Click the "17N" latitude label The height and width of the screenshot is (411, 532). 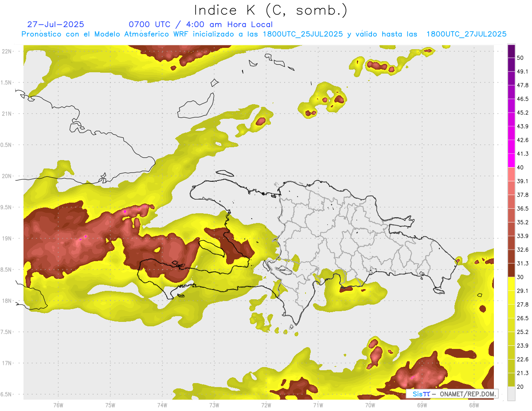click(7, 363)
